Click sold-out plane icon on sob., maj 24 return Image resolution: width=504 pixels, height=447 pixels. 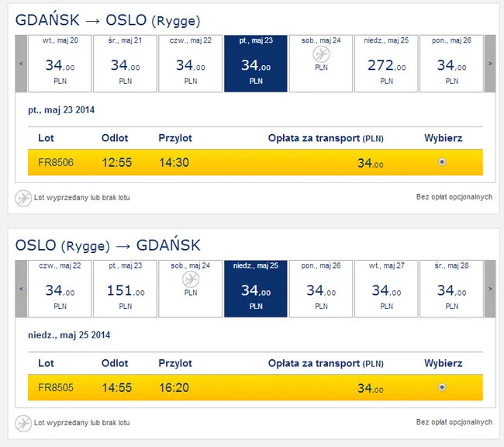tap(191, 279)
